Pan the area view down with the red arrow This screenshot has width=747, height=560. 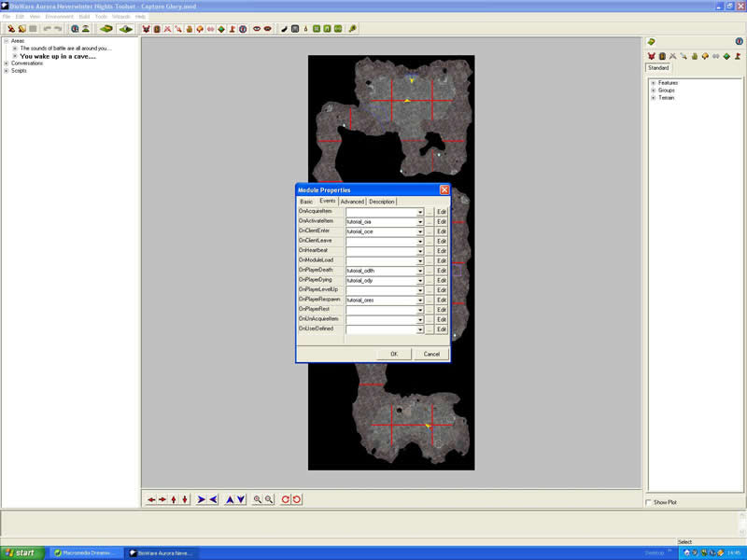[185, 499]
